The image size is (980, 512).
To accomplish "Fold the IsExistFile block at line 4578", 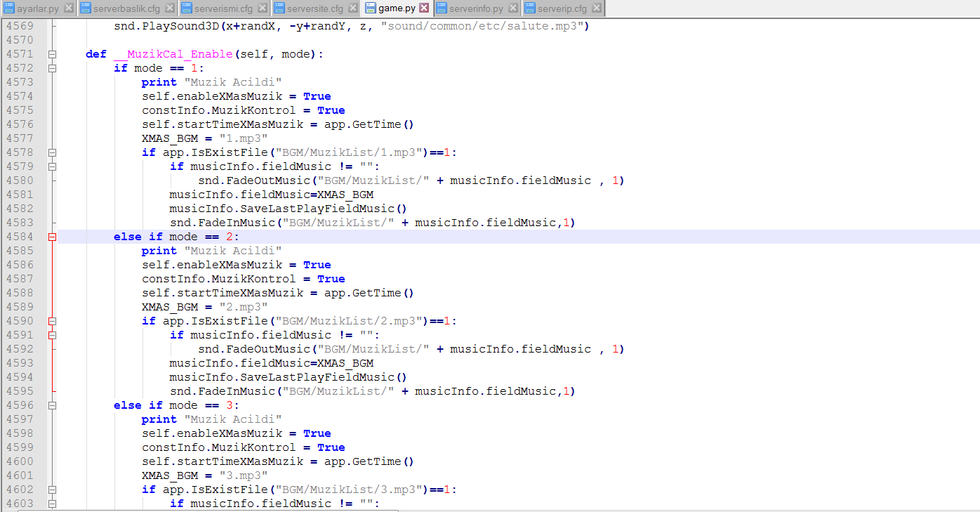I will coord(52,152).
